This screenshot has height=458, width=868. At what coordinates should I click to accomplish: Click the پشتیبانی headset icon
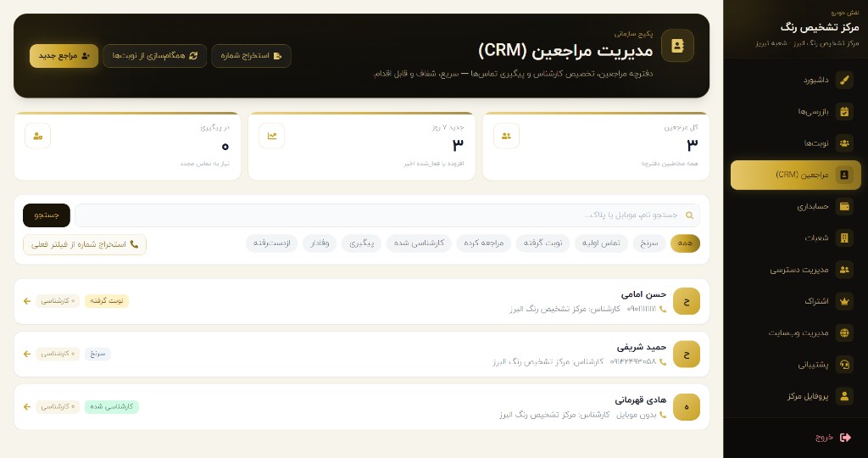click(844, 365)
